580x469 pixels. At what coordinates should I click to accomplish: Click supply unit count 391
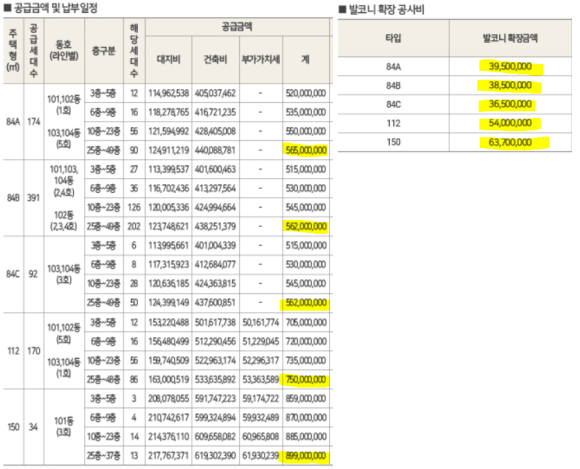[x=33, y=198]
